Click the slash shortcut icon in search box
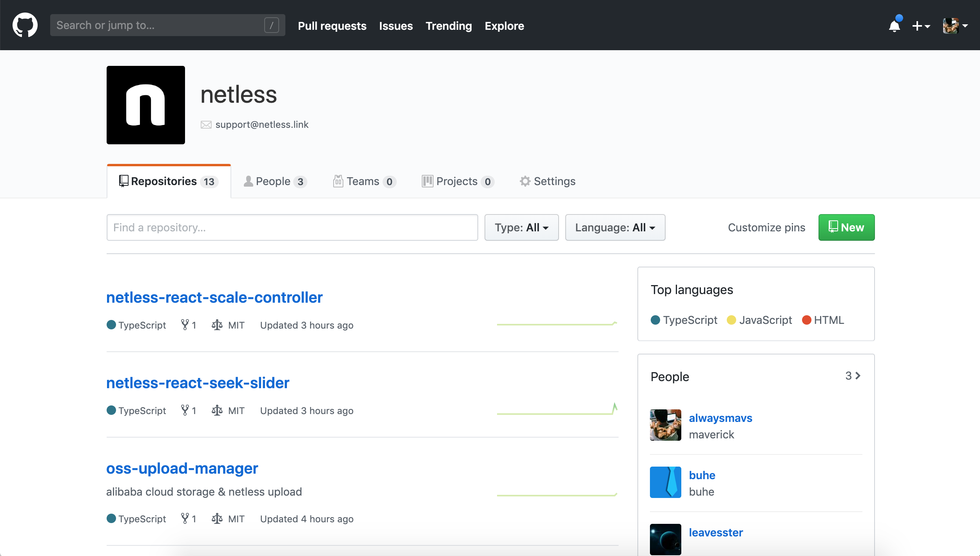 271,25
